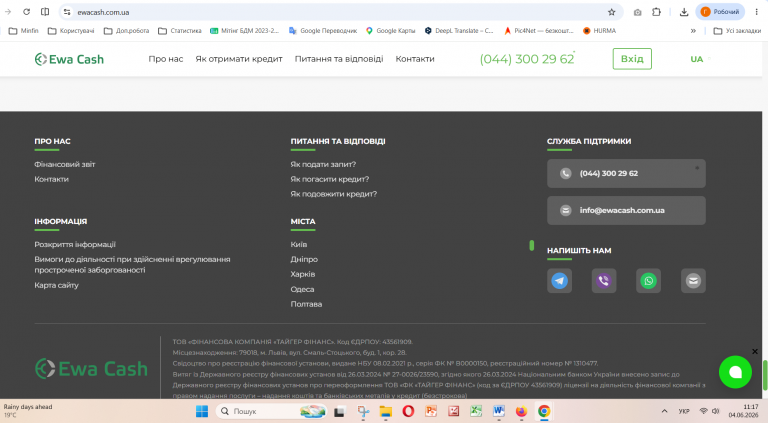
Task: Open the Мітинг БДМ 2023 bookmark
Action: pyautogui.click(x=244, y=30)
